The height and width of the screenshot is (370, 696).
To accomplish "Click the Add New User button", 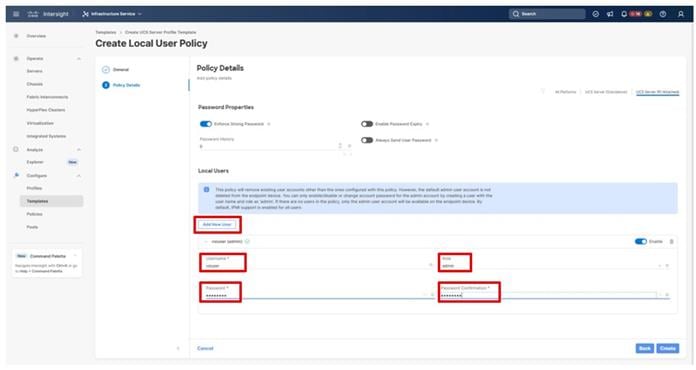I will pyautogui.click(x=218, y=224).
